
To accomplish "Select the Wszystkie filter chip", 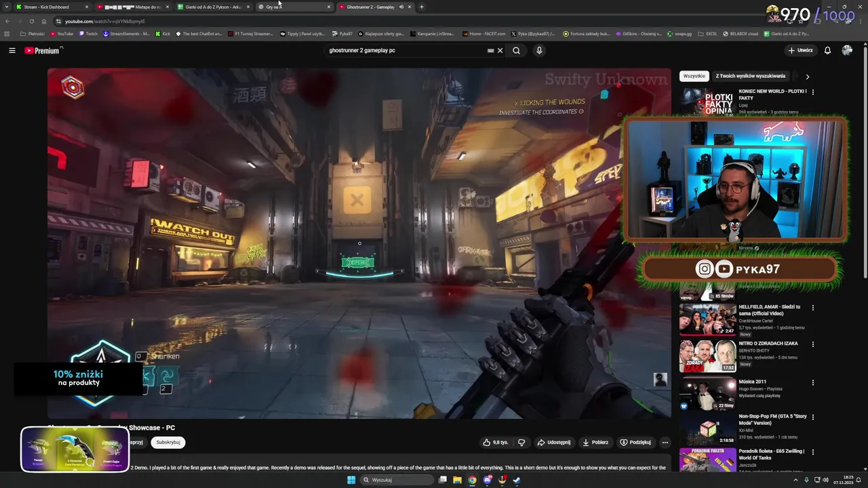I will 694,76.
